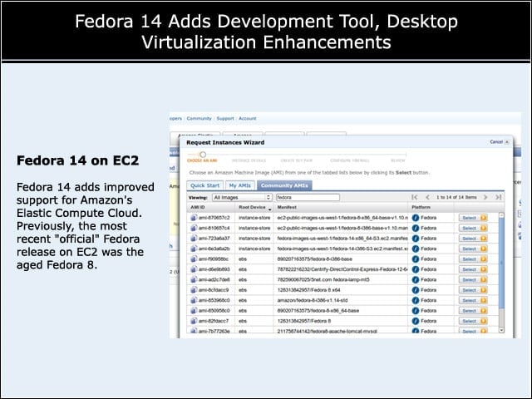The height and width of the screenshot is (399, 532).
Task: Click the ami-723a6a37 AMI ID text
Action: click(214, 239)
